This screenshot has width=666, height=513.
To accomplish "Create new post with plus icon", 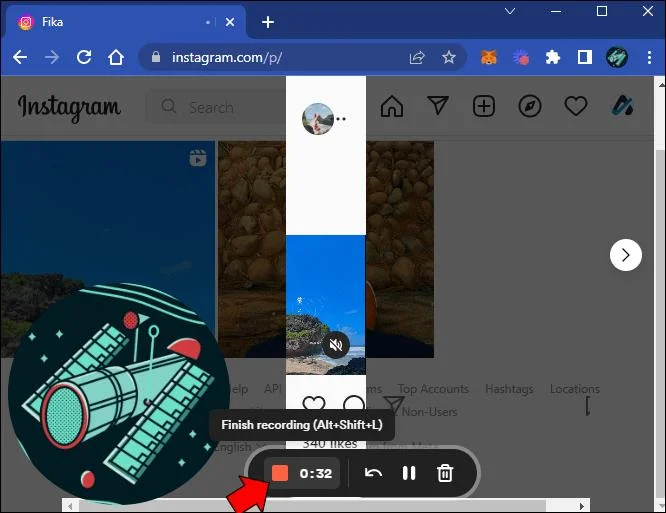I will click(x=484, y=106).
